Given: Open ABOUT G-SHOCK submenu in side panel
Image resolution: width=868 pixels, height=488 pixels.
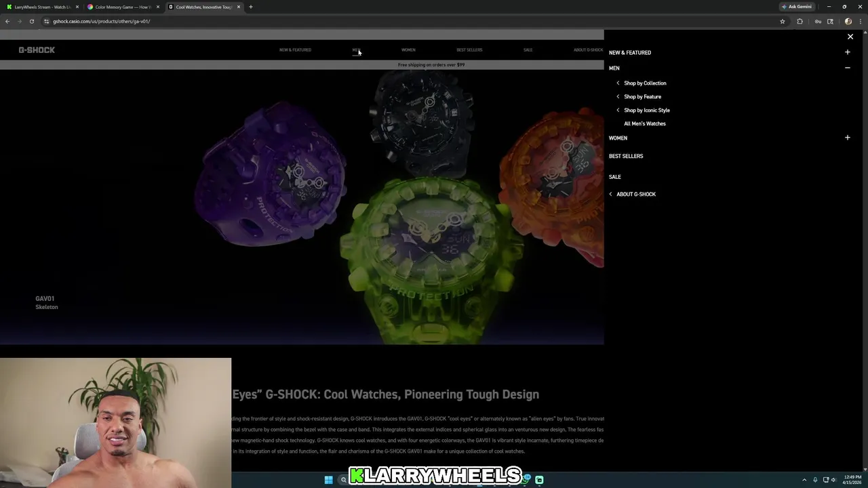Looking at the screenshot, I should (632, 195).
